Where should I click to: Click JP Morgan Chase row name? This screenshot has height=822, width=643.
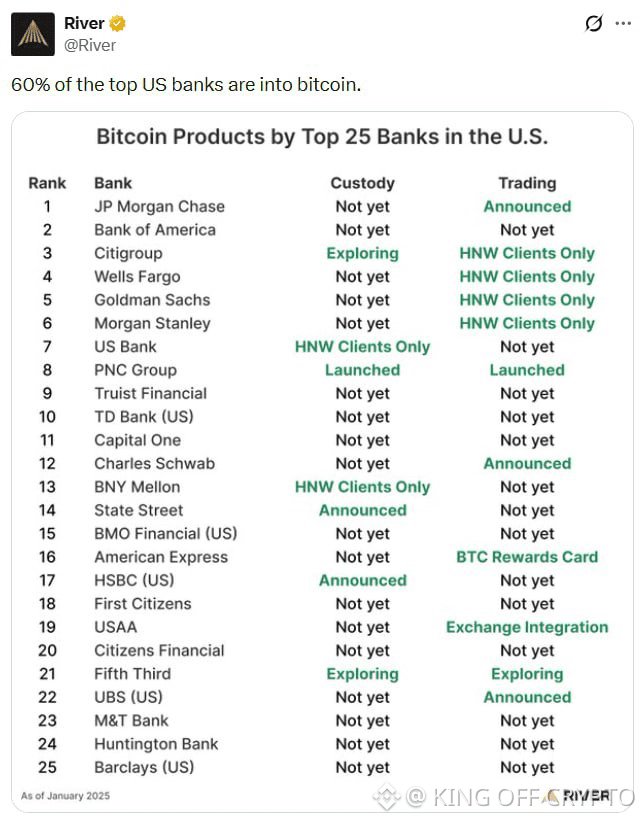click(x=159, y=207)
